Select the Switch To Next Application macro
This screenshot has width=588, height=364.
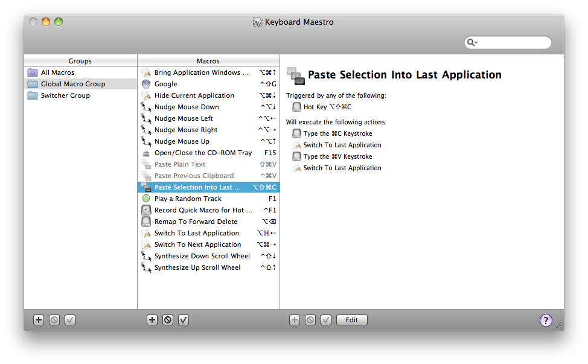click(208, 244)
